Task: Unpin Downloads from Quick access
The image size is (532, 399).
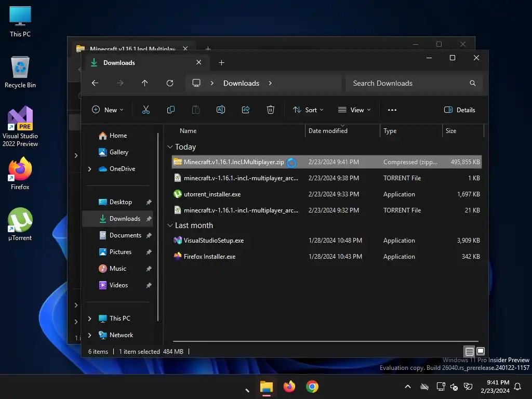Action: point(149,219)
